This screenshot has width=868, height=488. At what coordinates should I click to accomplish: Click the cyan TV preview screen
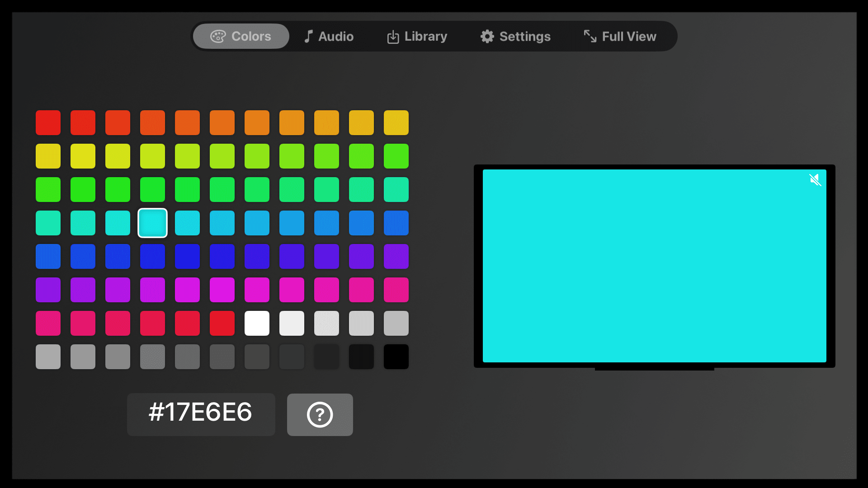point(654,266)
